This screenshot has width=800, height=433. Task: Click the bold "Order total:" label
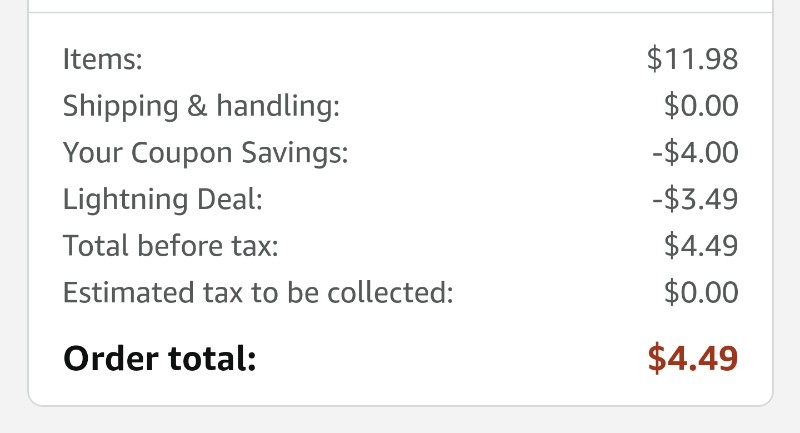tap(160, 358)
